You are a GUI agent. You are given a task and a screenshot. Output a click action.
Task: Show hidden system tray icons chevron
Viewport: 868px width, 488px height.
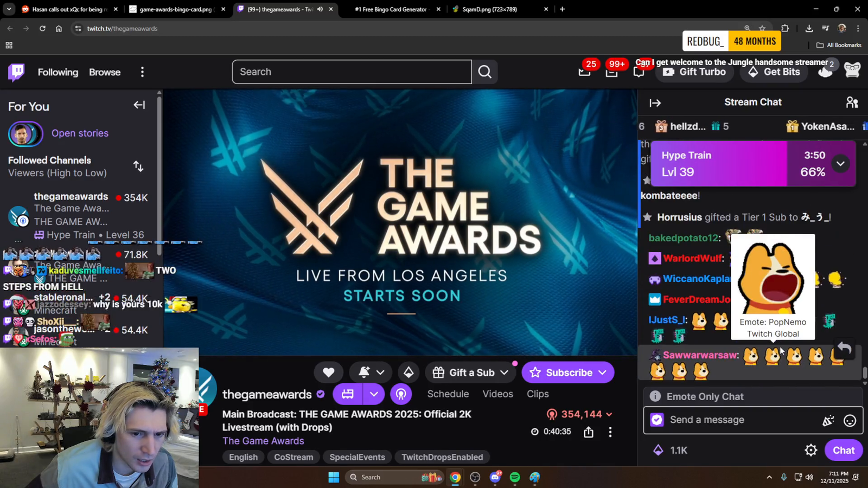[x=769, y=477]
